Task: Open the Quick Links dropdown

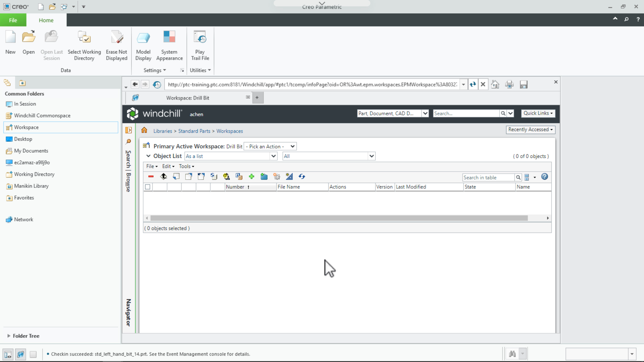Action: click(538, 113)
